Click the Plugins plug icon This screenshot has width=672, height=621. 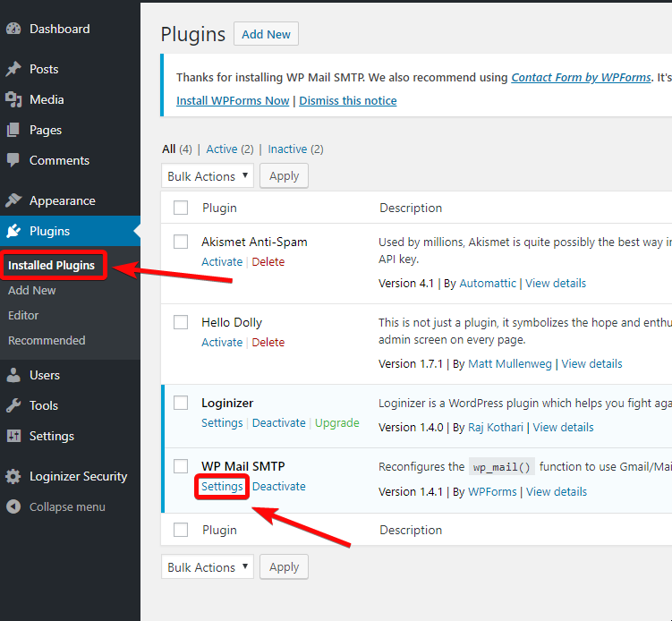[13, 231]
